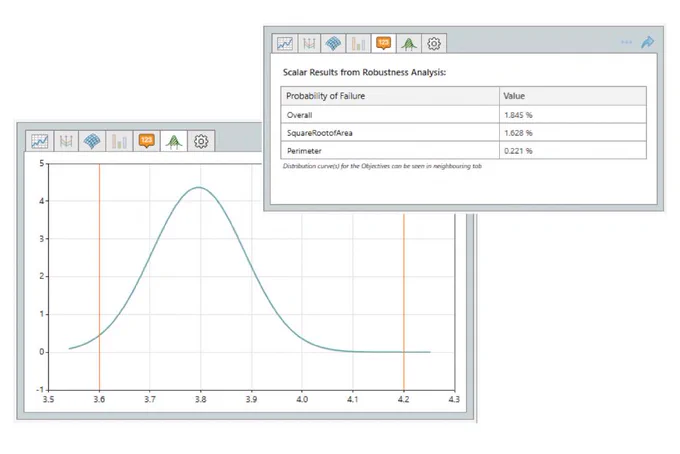Open surface plot tab in plot window
Image resolution: width=680 pixels, height=454 pixels.
tap(92, 141)
